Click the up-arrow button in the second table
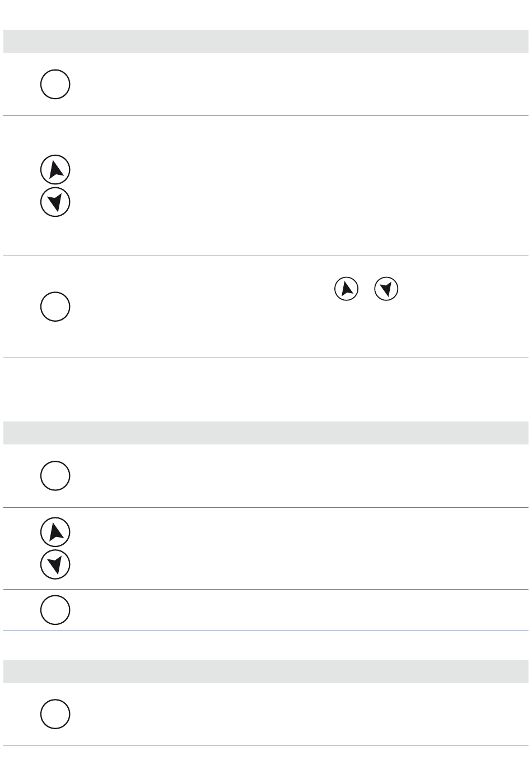 [55, 532]
